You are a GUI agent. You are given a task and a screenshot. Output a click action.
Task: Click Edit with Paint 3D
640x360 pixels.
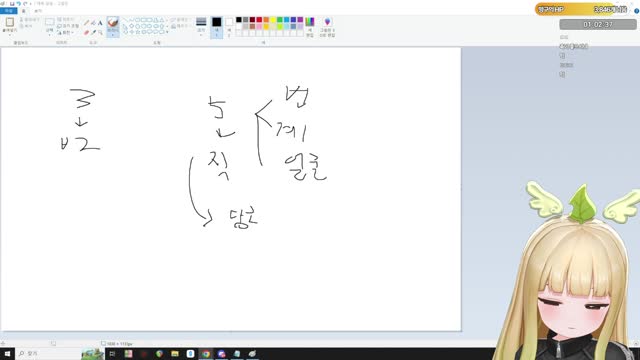[x=327, y=27]
